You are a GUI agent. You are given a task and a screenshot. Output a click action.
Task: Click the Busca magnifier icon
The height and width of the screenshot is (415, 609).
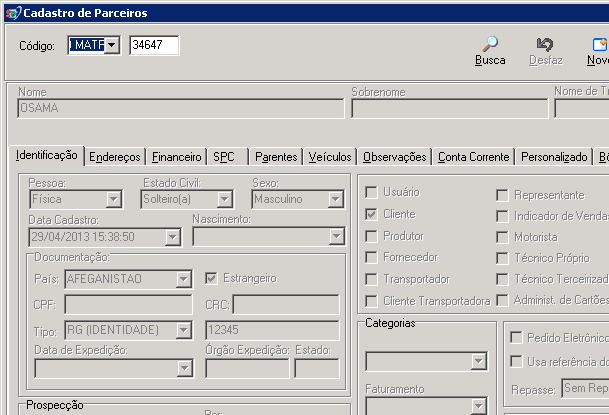490,44
